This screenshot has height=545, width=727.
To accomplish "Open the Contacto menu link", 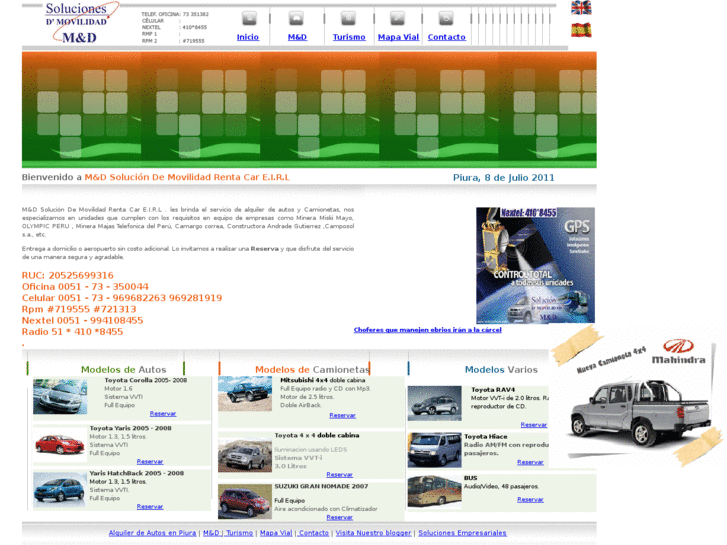I will point(446,37).
